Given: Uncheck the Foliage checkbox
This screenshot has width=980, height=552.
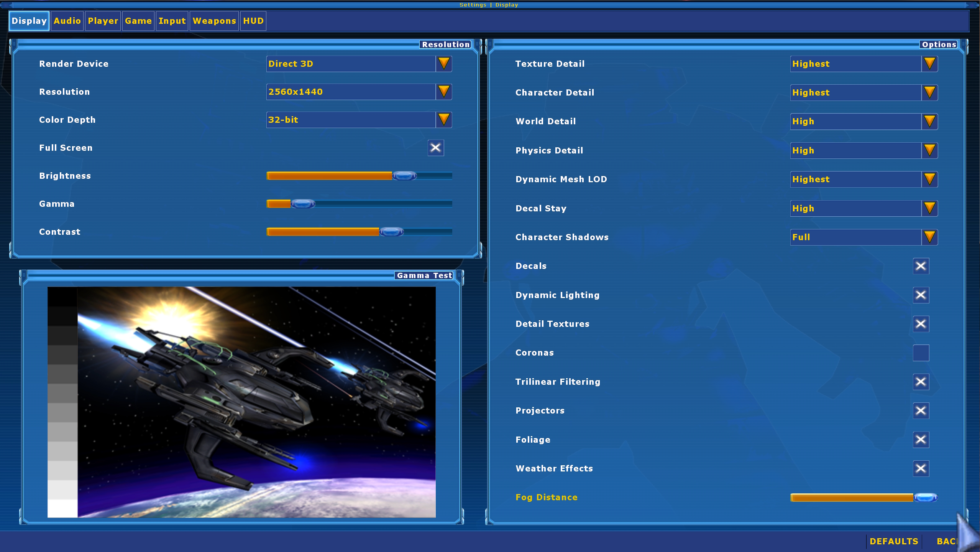Looking at the screenshot, I should (921, 440).
